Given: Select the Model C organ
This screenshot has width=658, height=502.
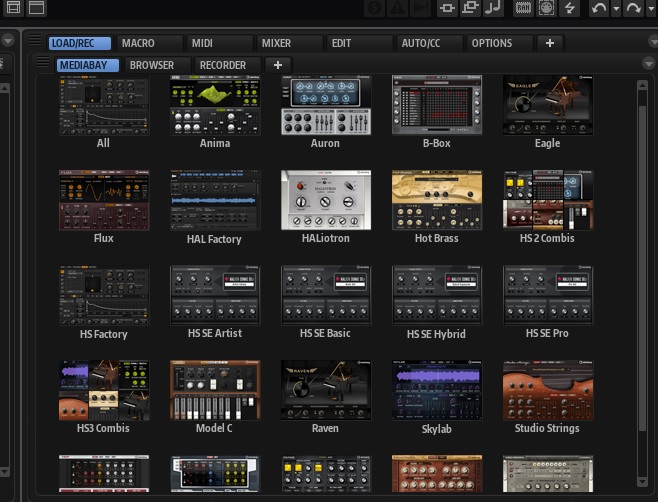Looking at the screenshot, I should point(215,390).
